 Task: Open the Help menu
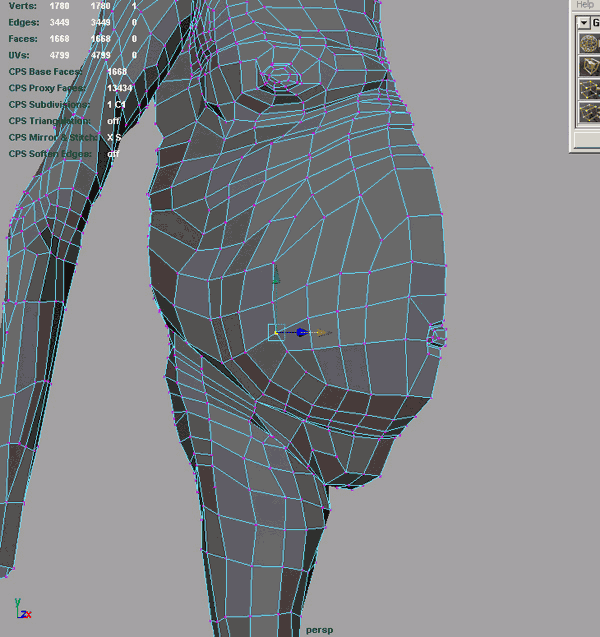(585, 5)
